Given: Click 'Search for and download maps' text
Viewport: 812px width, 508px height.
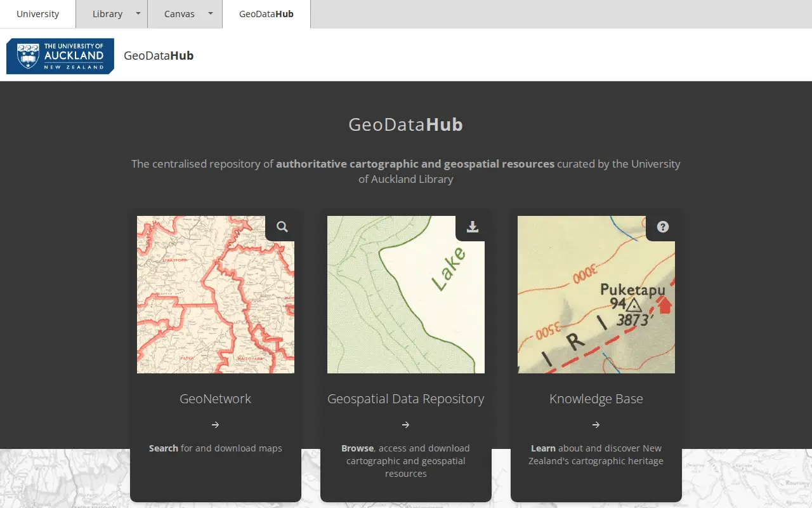Looking at the screenshot, I should pos(216,448).
